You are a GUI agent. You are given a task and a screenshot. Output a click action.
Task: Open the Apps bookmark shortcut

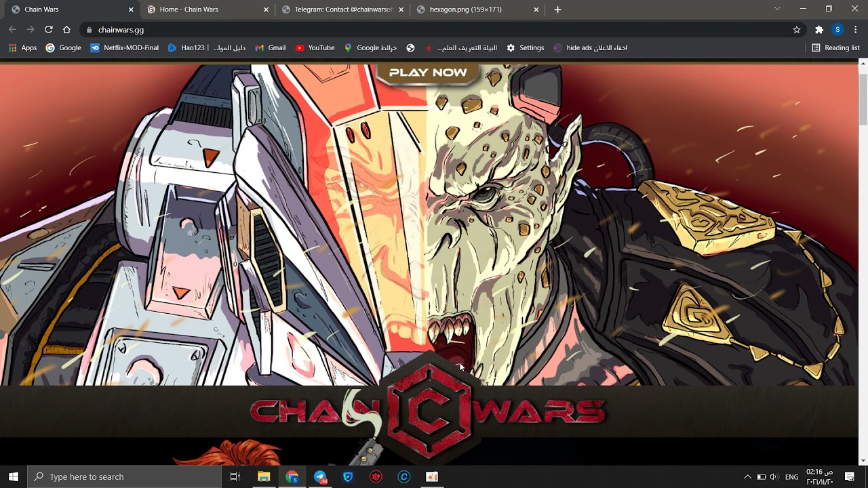tap(22, 48)
